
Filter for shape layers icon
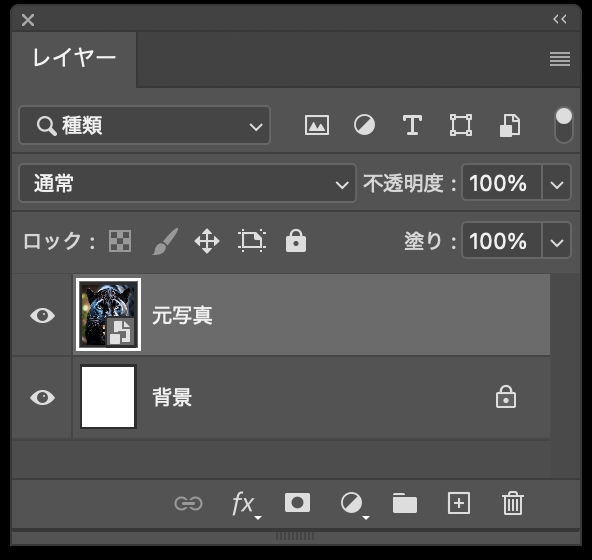tap(461, 125)
